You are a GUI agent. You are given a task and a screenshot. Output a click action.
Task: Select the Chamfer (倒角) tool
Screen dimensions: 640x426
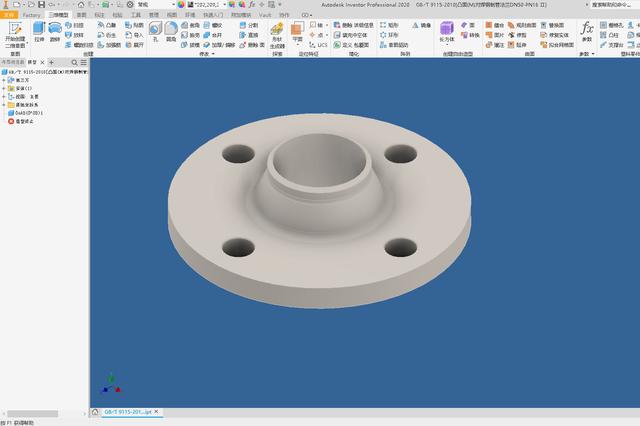tap(190, 25)
